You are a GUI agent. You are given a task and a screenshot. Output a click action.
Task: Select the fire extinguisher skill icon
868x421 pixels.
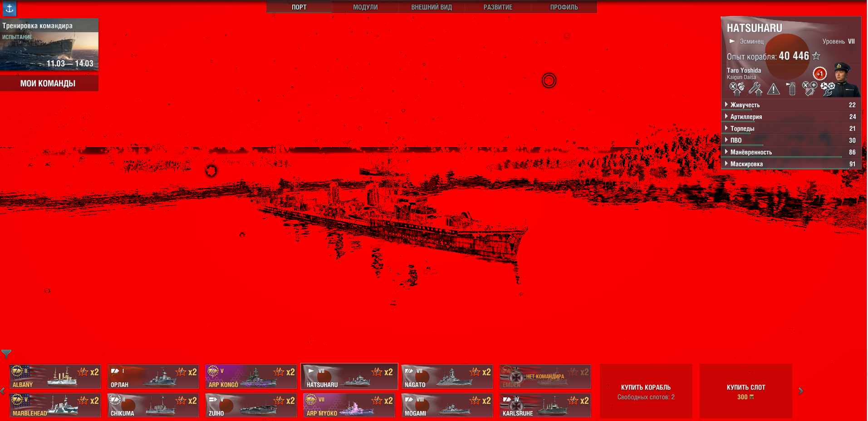coord(791,89)
